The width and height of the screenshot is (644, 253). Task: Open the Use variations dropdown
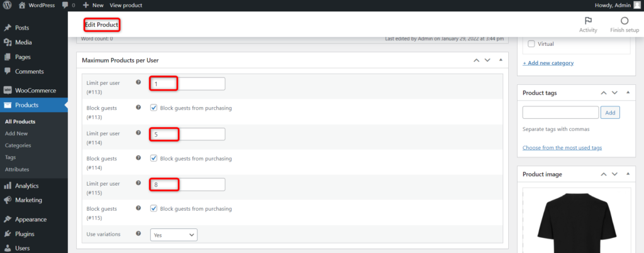pyautogui.click(x=174, y=235)
